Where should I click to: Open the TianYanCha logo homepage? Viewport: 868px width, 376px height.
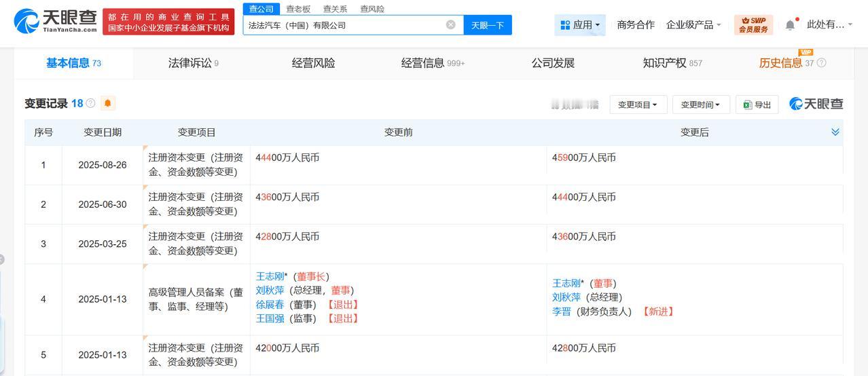[56, 22]
